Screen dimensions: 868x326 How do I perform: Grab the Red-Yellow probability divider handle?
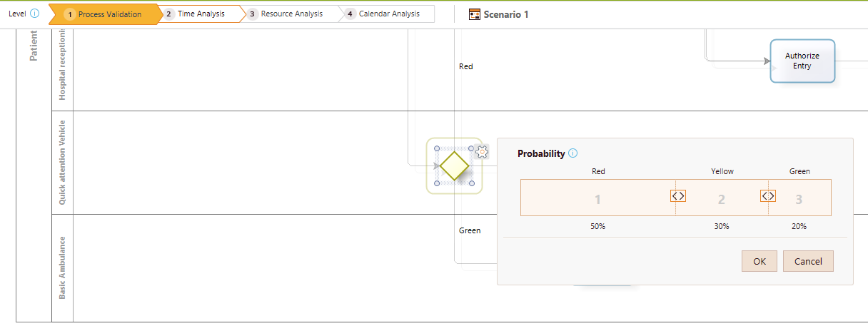pos(678,195)
